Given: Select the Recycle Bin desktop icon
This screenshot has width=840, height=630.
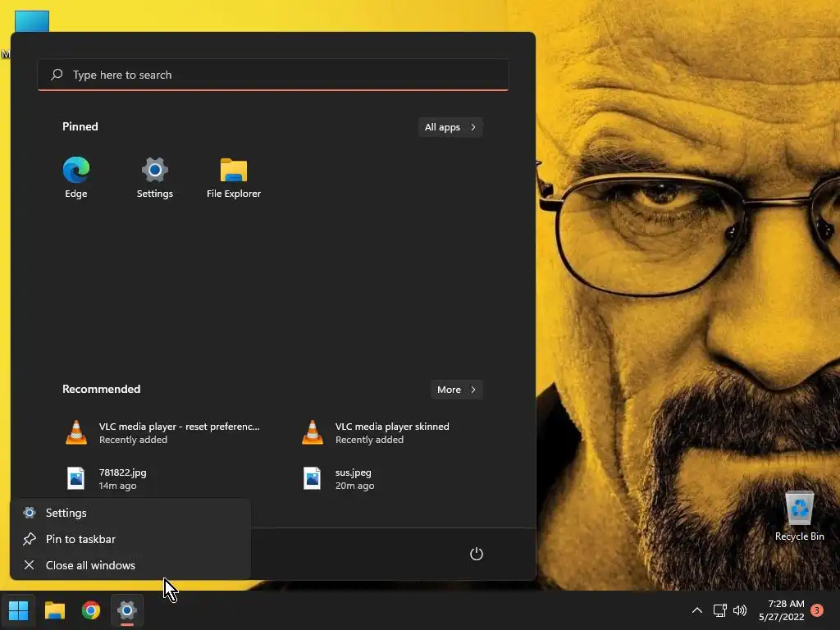Looking at the screenshot, I should pos(799,516).
